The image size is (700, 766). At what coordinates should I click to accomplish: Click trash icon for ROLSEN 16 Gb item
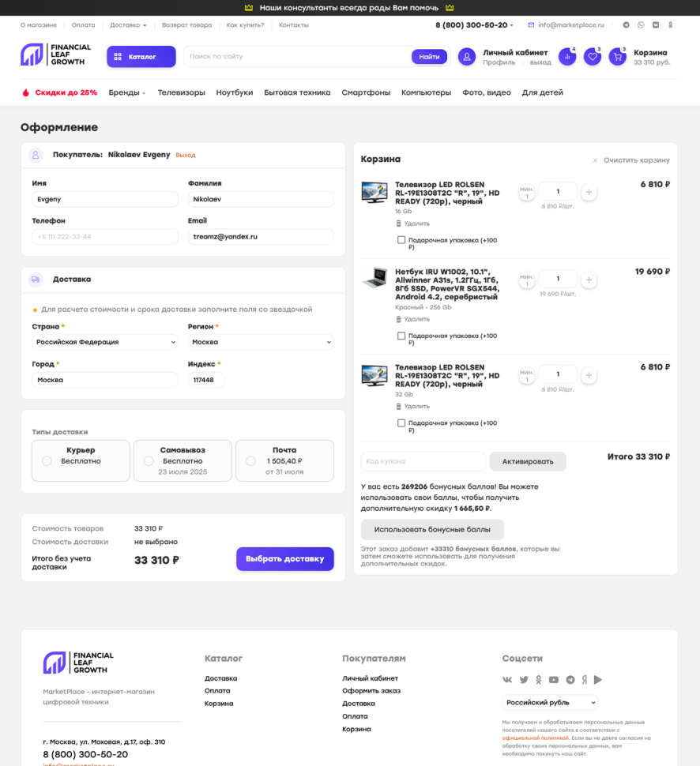(398, 223)
